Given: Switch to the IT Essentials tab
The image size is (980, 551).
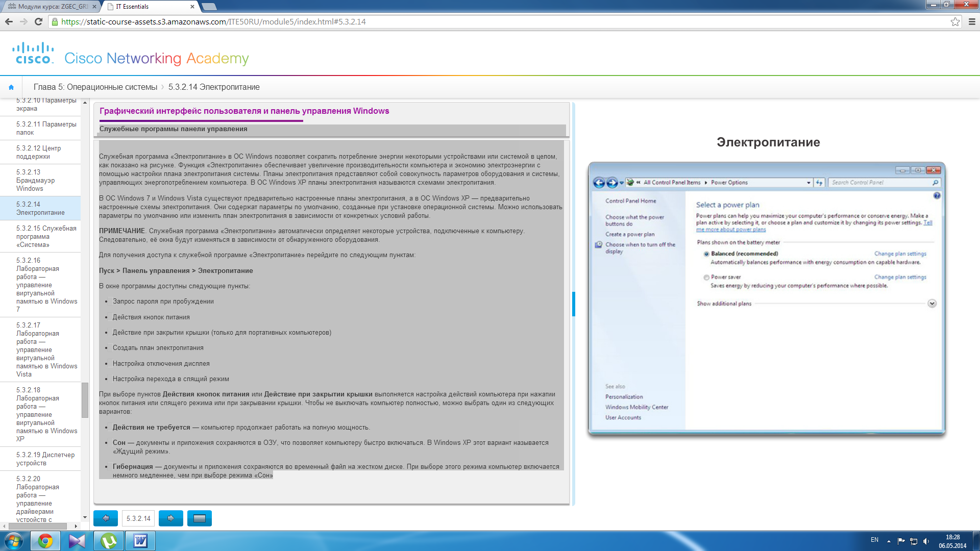Looking at the screenshot, I should [x=151, y=7].
